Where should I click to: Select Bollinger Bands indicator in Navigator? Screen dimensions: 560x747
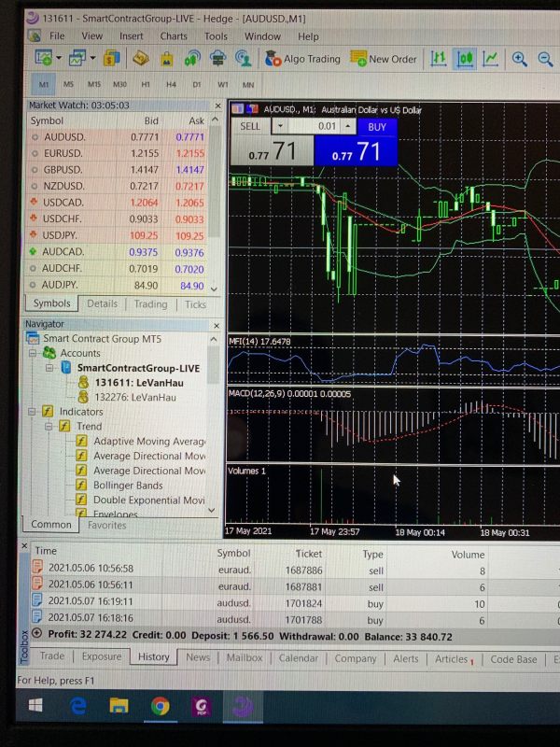tap(128, 486)
